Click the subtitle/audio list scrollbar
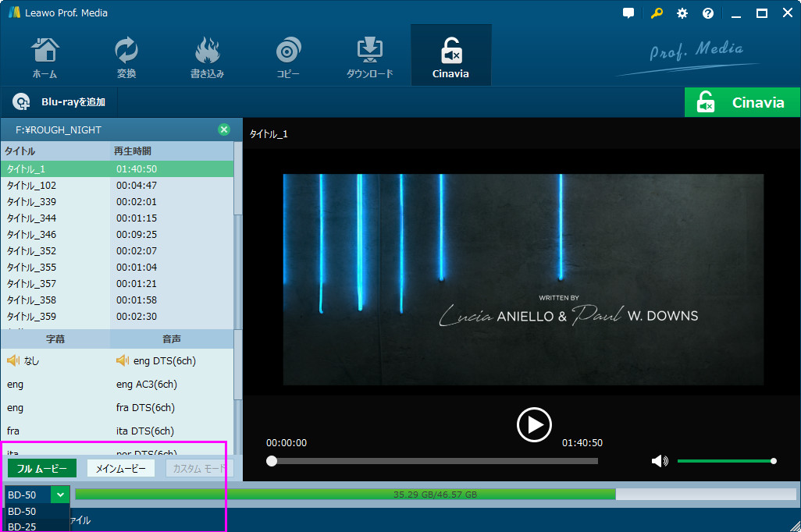This screenshot has width=801, height=532. (238, 364)
